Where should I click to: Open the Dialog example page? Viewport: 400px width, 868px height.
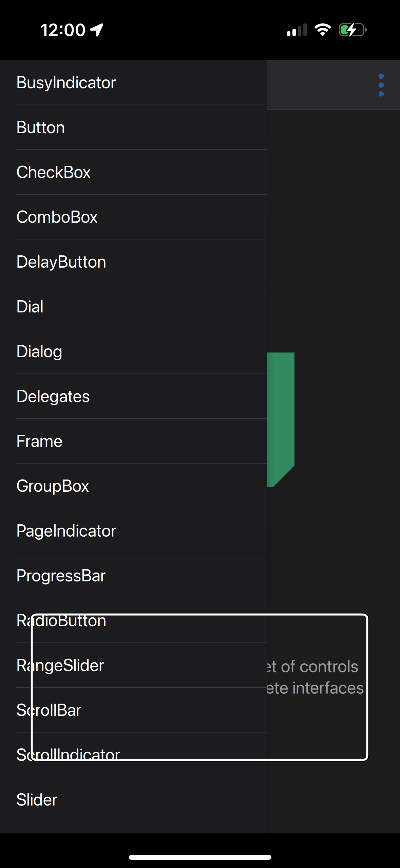pyautogui.click(x=133, y=351)
